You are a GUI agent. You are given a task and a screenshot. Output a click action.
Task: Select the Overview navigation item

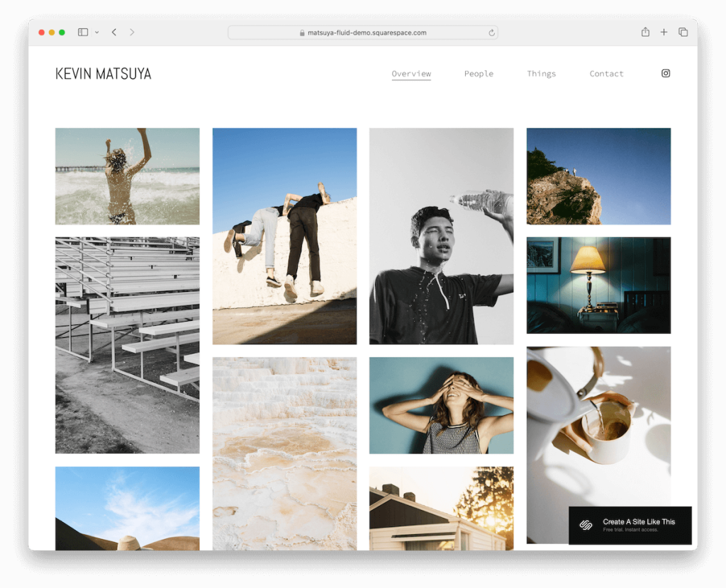click(411, 74)
